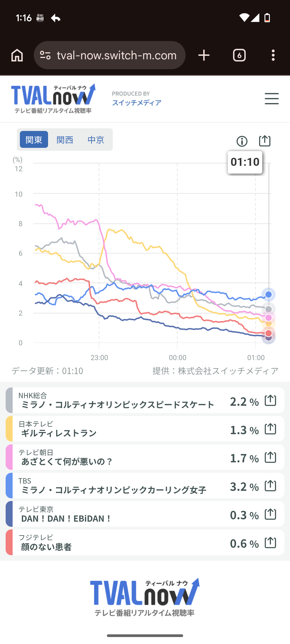Switch to the 関西 region tab

tap(65, 140)
